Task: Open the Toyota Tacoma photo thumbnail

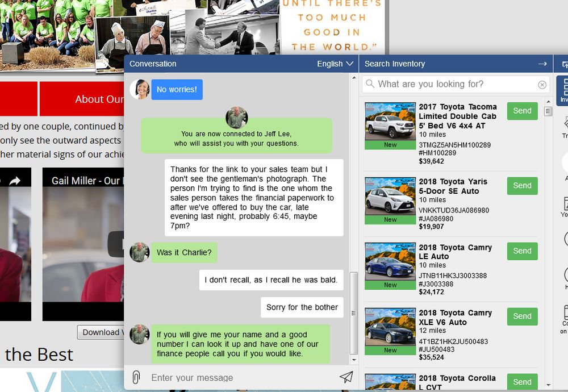Action: tap(390, 122)
